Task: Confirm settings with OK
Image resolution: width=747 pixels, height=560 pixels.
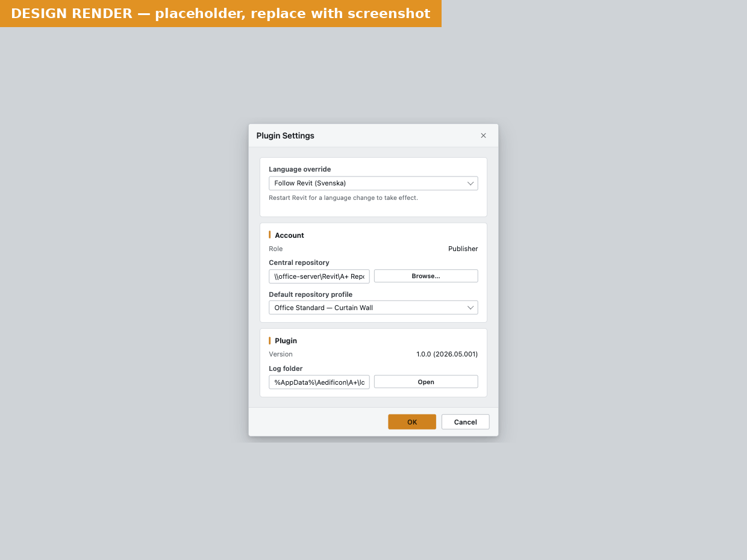Action: pos(412,422)
